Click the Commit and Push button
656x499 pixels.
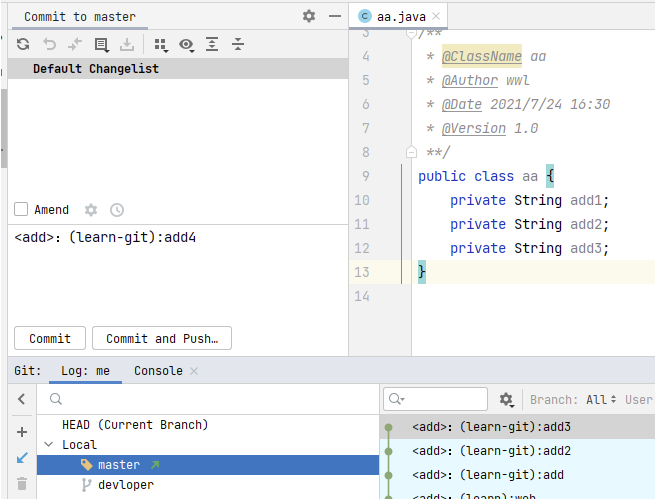(x=161, y=338)
